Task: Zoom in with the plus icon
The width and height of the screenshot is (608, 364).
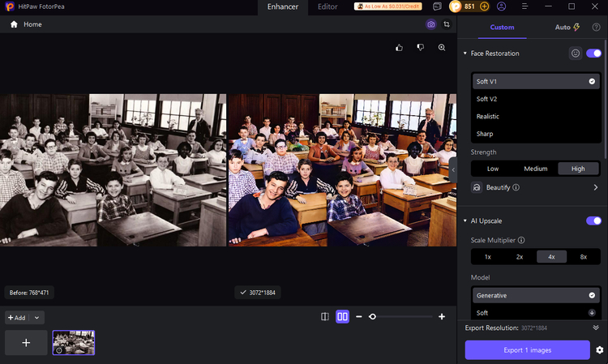Action: click(442, 317)
